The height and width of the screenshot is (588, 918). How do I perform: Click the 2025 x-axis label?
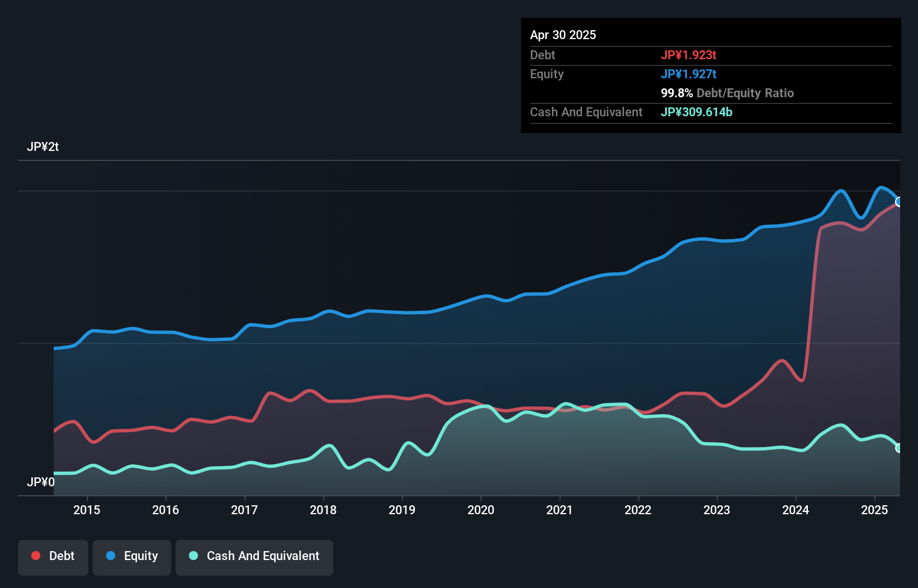pos(874,510)
